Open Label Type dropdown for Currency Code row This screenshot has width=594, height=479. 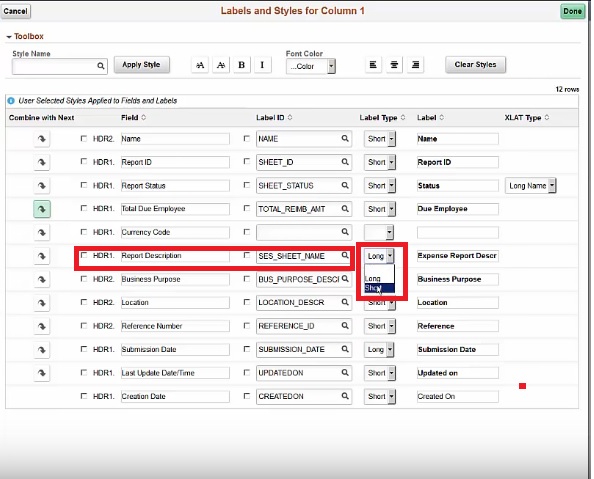pyautogui.click(x=379, y=232)
